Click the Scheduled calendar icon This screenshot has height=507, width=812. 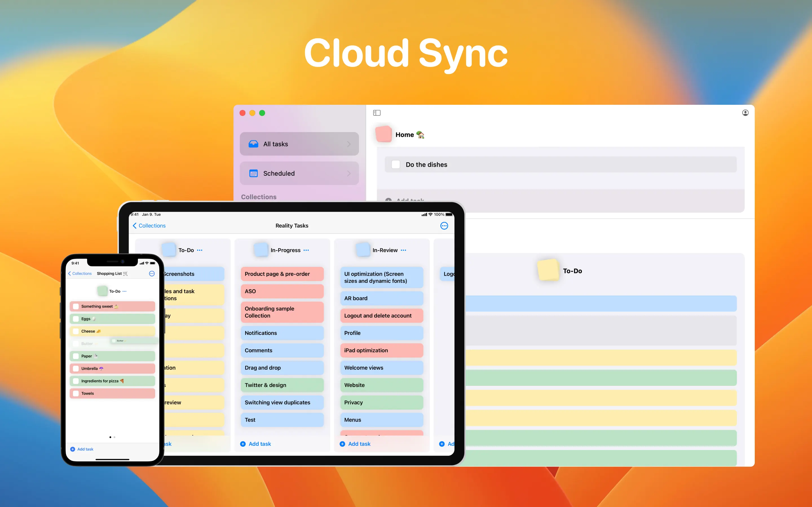[253, 173]
